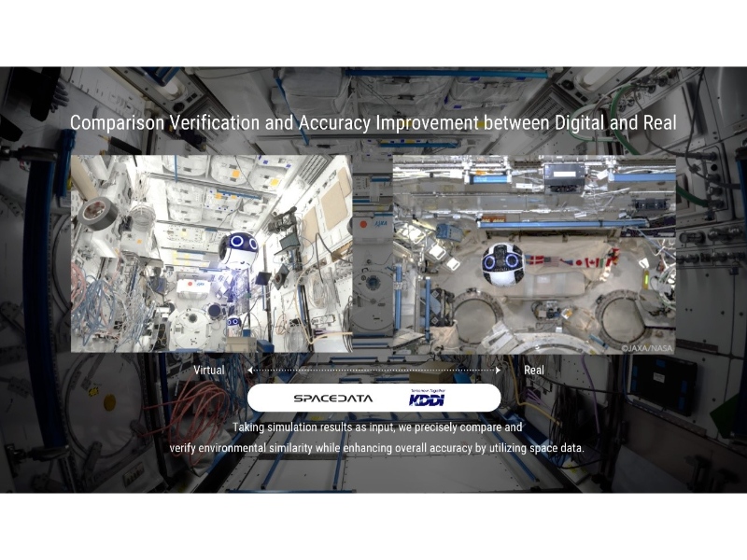This screenshot has height=560, width=747.
Task: Click the caption line starting "Taking simulation results"
Action: point(377,427)
